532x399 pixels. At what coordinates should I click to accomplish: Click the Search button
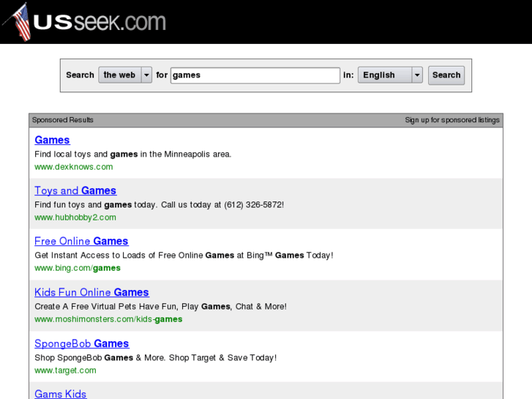pyautogui.click(x=446, y=75)
